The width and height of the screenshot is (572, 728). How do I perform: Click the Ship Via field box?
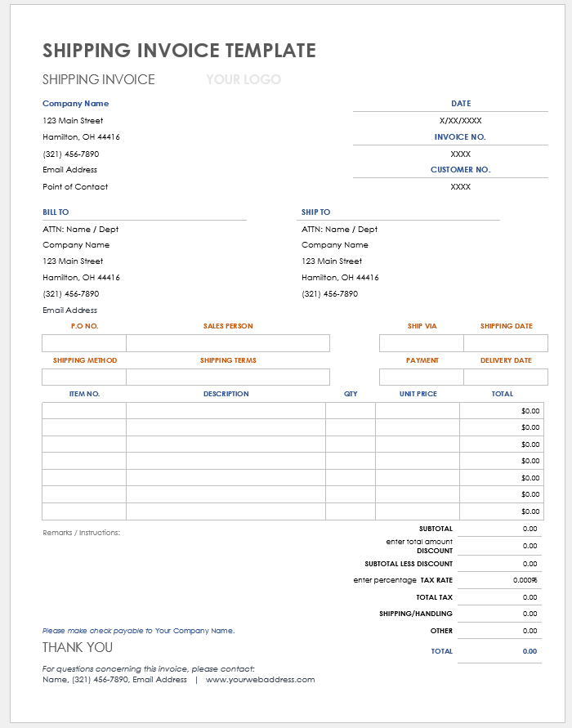click(422, 343)
